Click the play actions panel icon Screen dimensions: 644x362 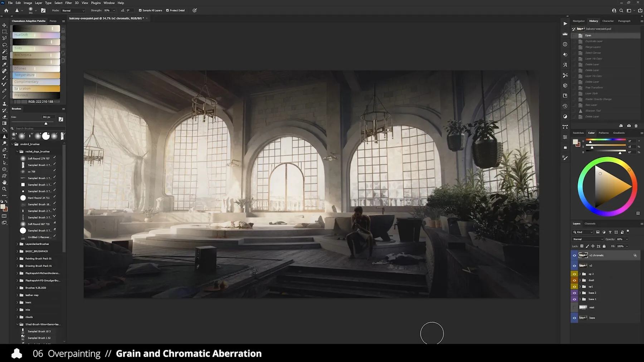pyautogui.click(x=565, y=24)
